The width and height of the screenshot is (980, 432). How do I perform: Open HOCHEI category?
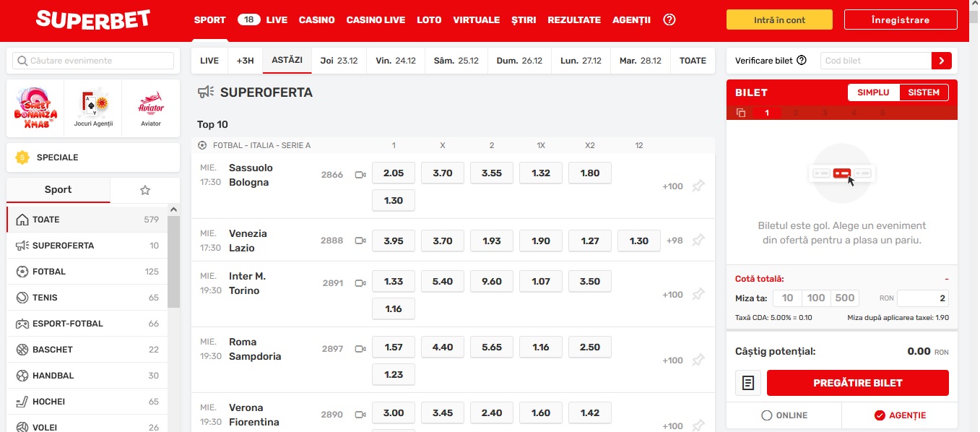[x=87, y=402]
